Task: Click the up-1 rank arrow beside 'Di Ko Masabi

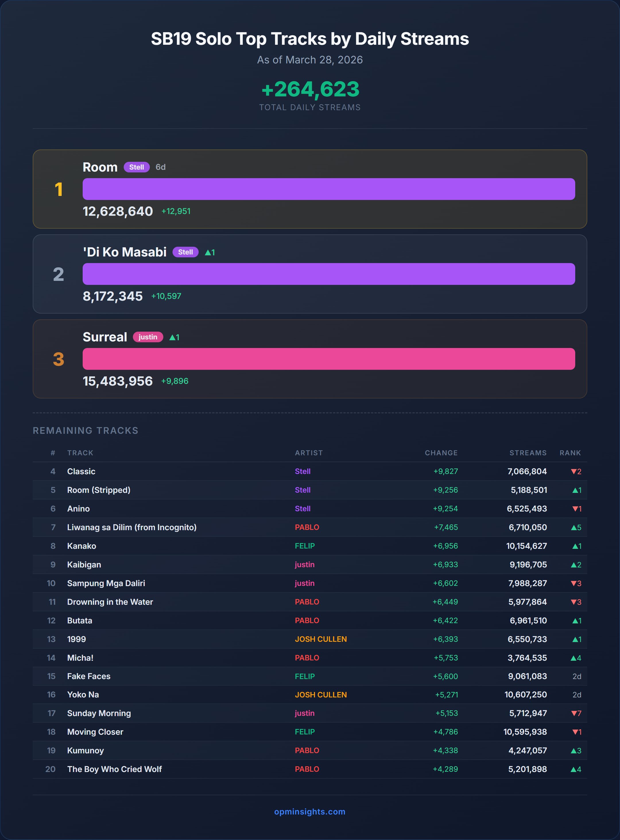Action: [210, 252]
